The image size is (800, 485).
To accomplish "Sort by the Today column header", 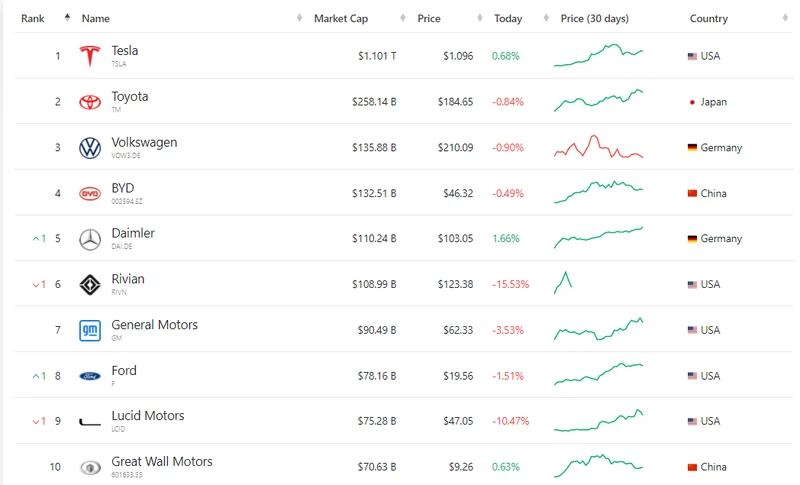I will point(508,18).
